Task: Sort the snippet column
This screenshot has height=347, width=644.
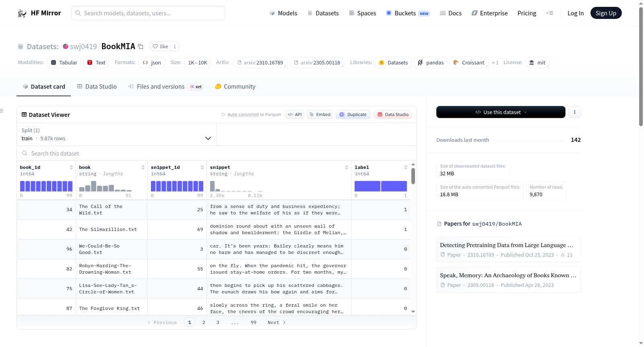Action: [x=347, y=167]
